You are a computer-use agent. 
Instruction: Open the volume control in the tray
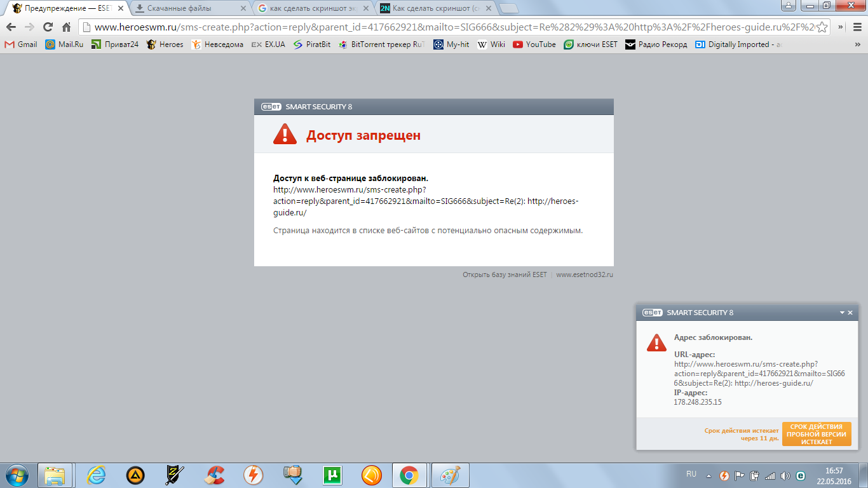click(x=785, y=475)
